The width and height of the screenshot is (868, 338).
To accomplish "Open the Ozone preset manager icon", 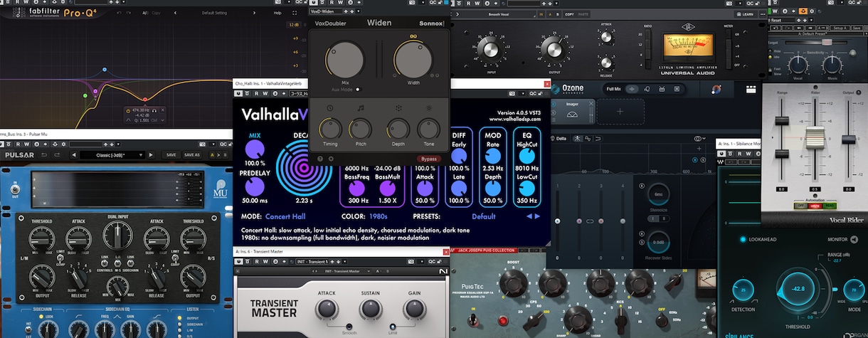I will tap(751, 89).
